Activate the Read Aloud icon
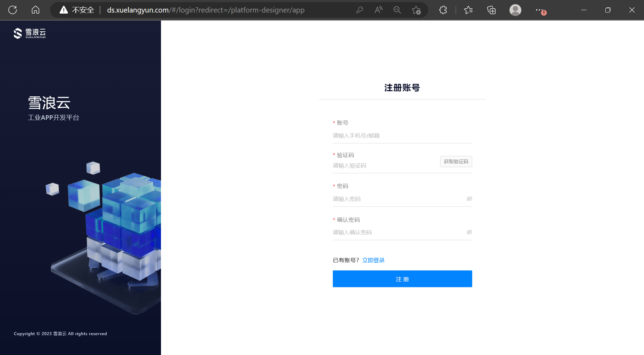Screen dimensions: 644x355 click(378, 10)
